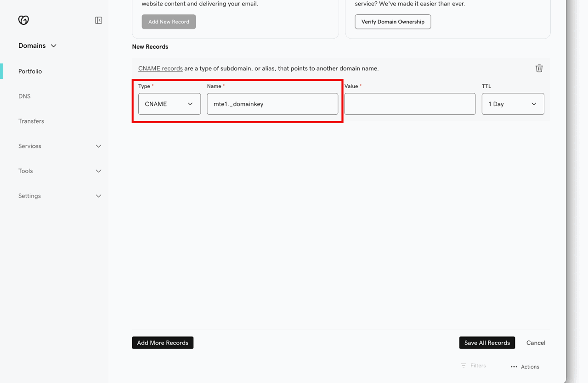
Task: Open the DNS sidebar item
Action: point(24,96)
